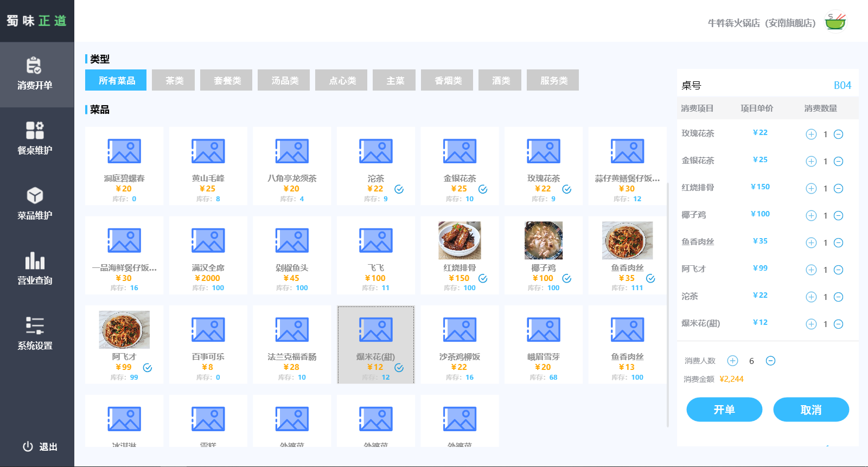The width and height of the screenshot is (868, 467).
Task: Decrease quantity of 鱼香肉丝 in order
Action: click(x=838, y=242)
